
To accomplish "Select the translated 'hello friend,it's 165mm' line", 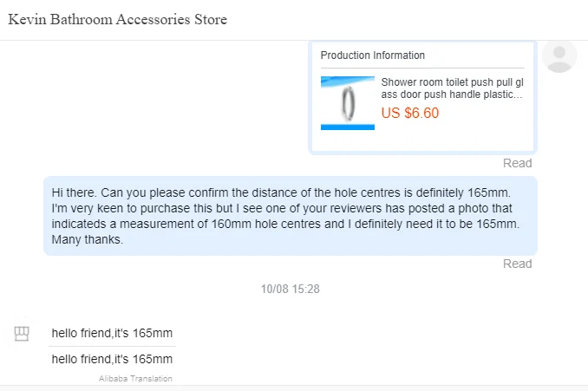I will pos(112,359).
